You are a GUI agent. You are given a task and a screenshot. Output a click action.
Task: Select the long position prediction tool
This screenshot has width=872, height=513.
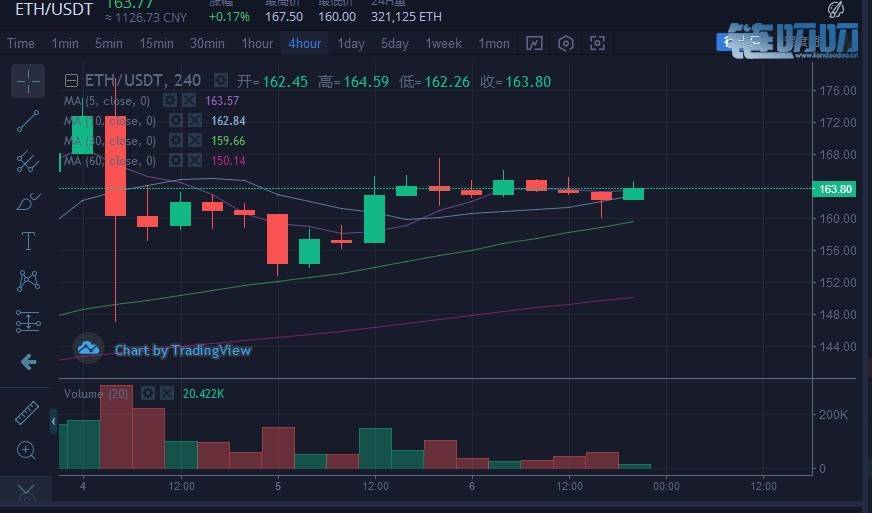28,321
